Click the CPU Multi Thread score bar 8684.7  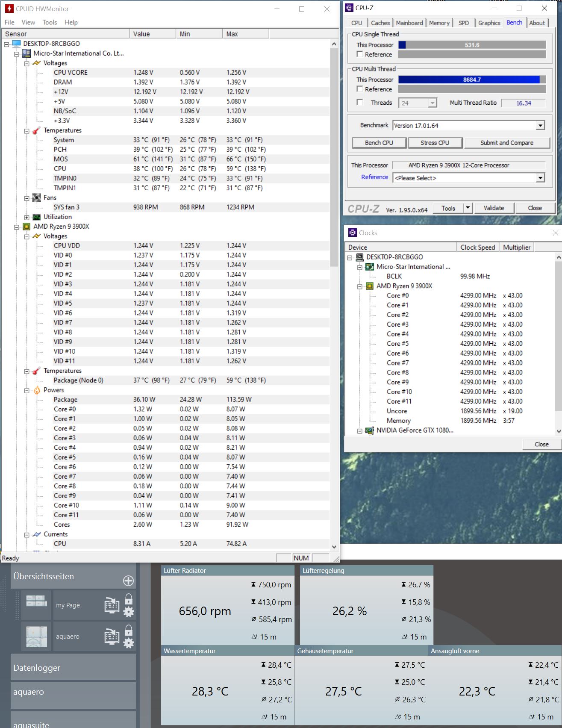click(x=472, y=80)
